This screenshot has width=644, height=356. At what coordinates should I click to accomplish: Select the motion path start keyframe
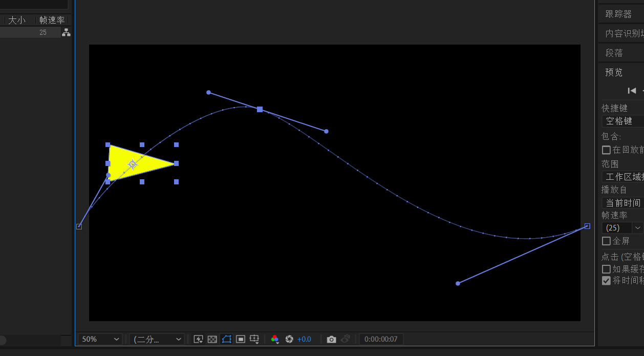point(79,226)
